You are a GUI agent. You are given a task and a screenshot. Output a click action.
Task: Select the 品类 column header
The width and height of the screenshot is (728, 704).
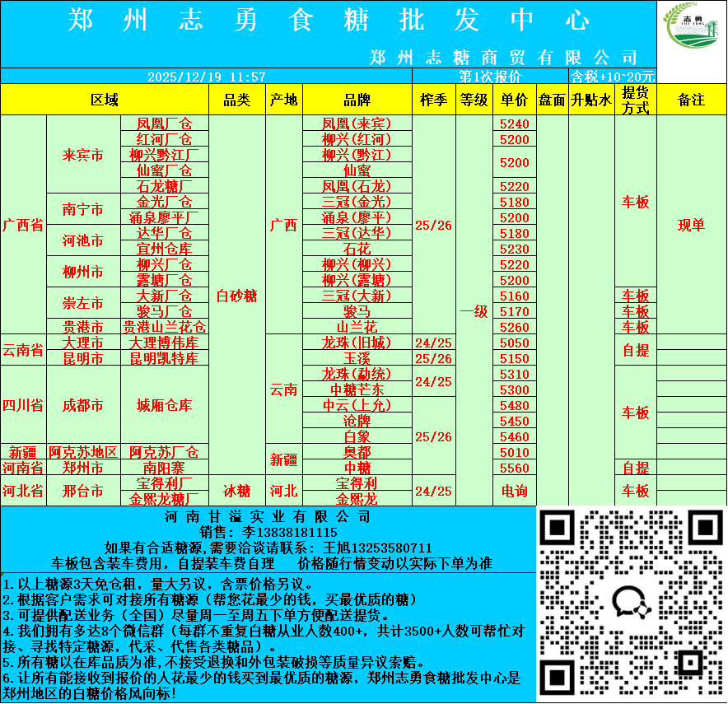point(237,100)
